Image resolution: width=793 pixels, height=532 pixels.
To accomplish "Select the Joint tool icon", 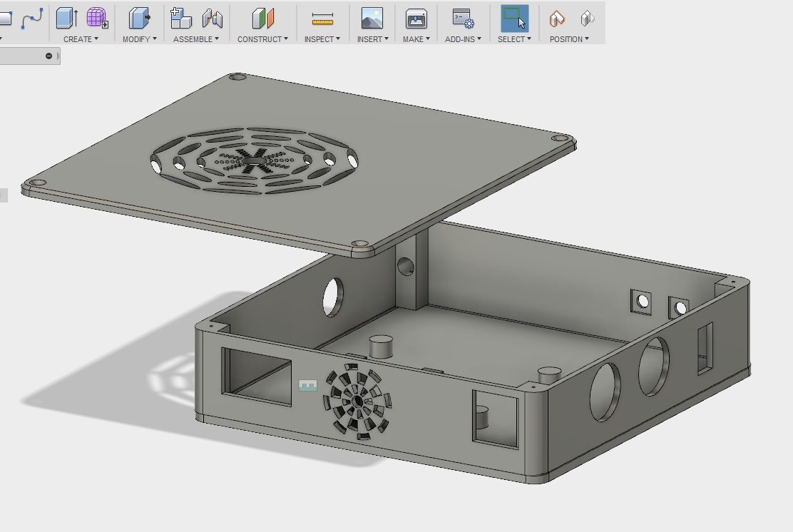I will click(213, 19).
